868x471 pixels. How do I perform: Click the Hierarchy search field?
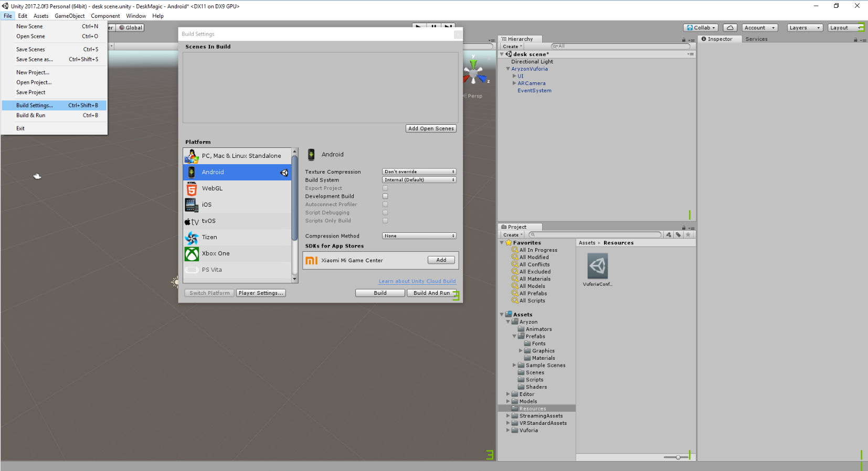coord(620,46)
